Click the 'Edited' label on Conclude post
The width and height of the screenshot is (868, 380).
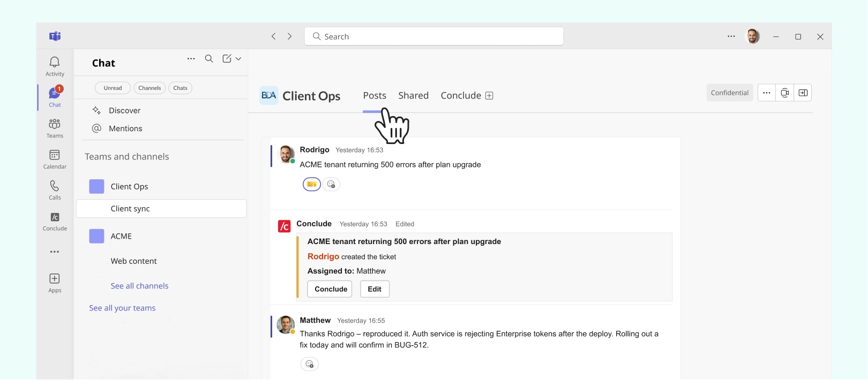(405, 224)
